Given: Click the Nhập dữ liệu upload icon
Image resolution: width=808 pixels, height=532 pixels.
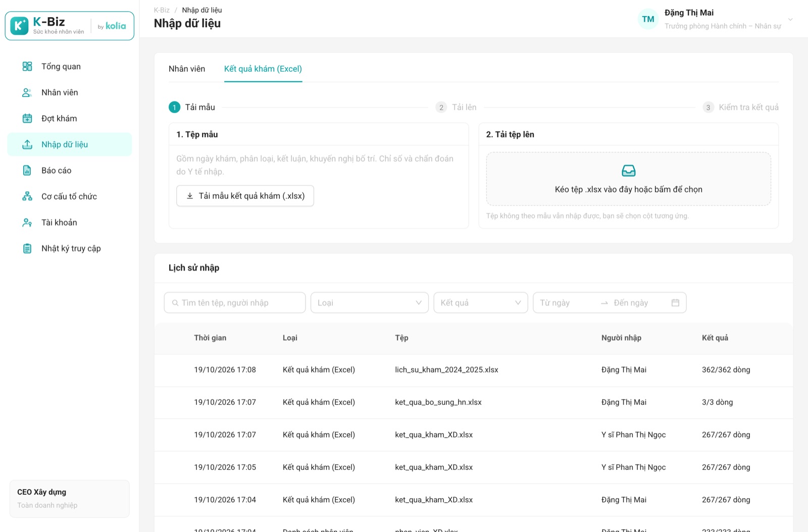Looking at the screenshot, I should [x=27, y=144].
